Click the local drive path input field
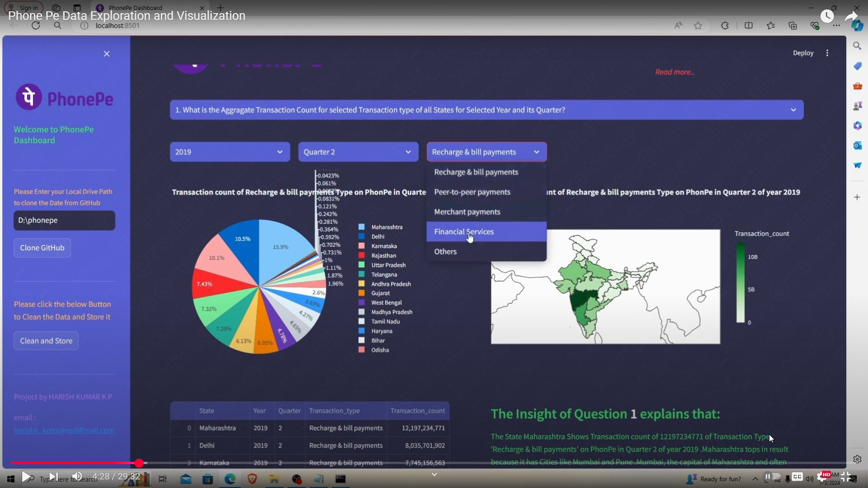 [64, 221]
